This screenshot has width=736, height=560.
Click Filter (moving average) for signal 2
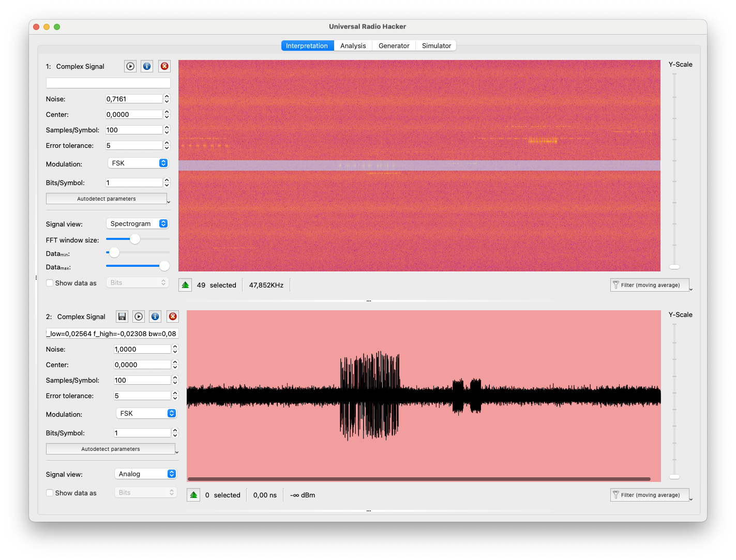click(650, 495)
